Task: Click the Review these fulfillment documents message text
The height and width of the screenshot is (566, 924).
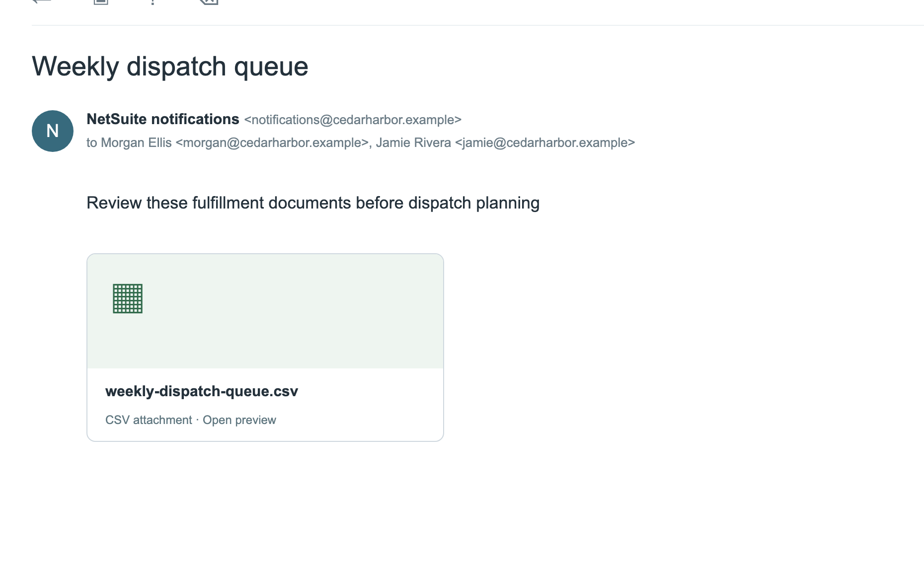Action: 313,203
